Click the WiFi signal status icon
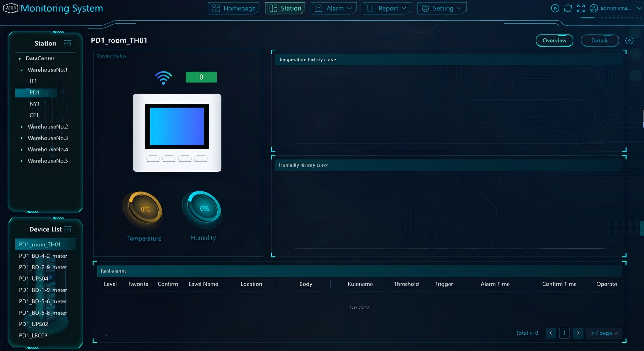Viewport: 644px width, 351px height. coord(163,78)
